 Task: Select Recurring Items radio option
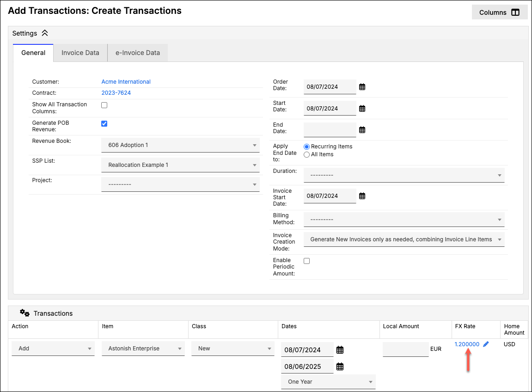tap(307, 147)
